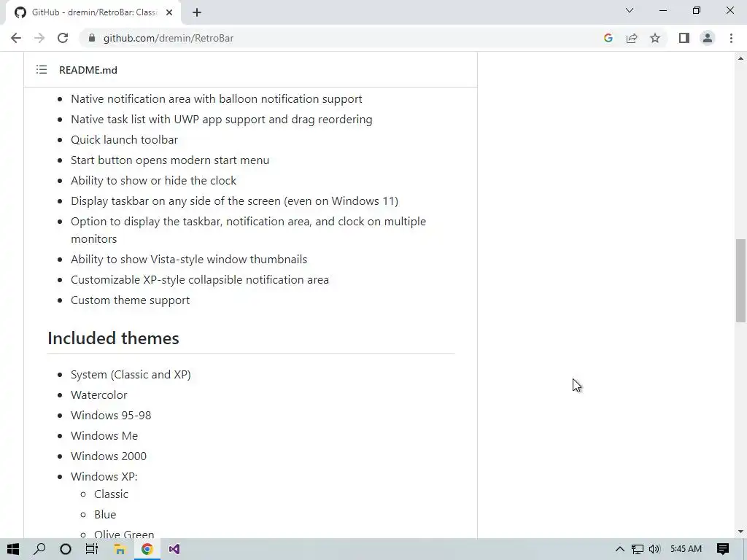
Task: Select the GitHub dremin/RetroBar tab
Action: pyautogui.click(x=93, y=12)
